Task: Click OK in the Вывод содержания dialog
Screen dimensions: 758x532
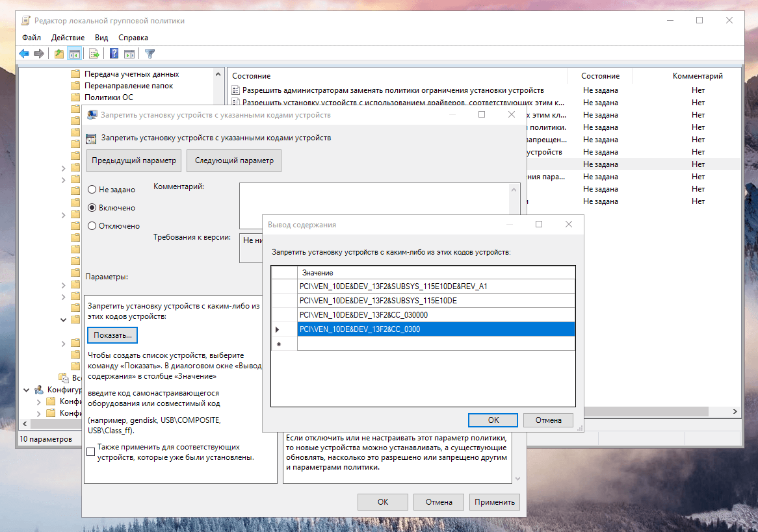Action: [493, 420]
